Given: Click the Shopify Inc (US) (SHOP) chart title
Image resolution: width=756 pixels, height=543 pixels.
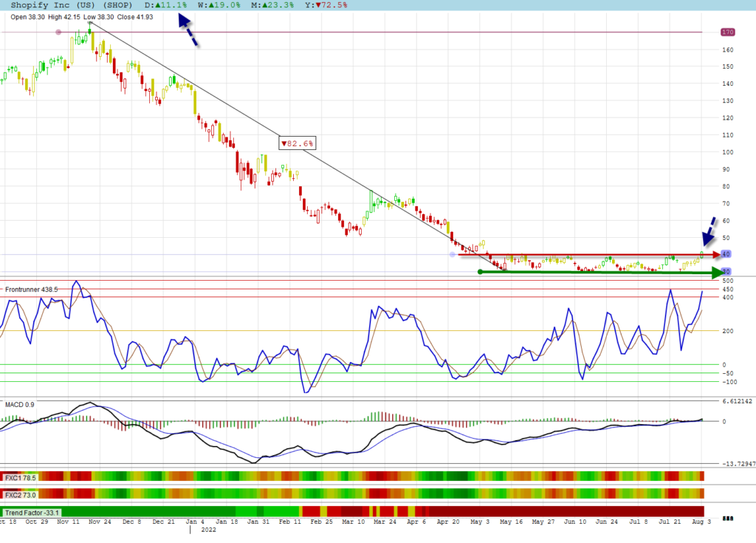Looking at the screenshot, I should tap(72, 5).
